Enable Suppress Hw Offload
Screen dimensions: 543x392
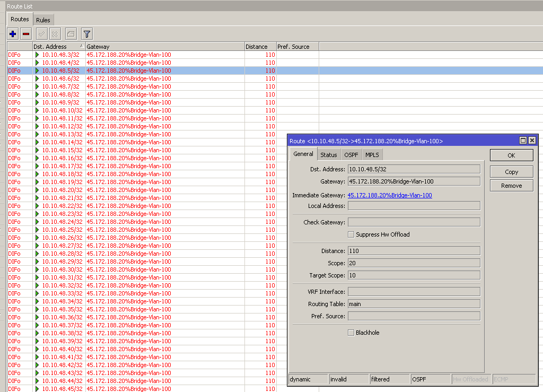pyautogui.click(x=351, y=234)
